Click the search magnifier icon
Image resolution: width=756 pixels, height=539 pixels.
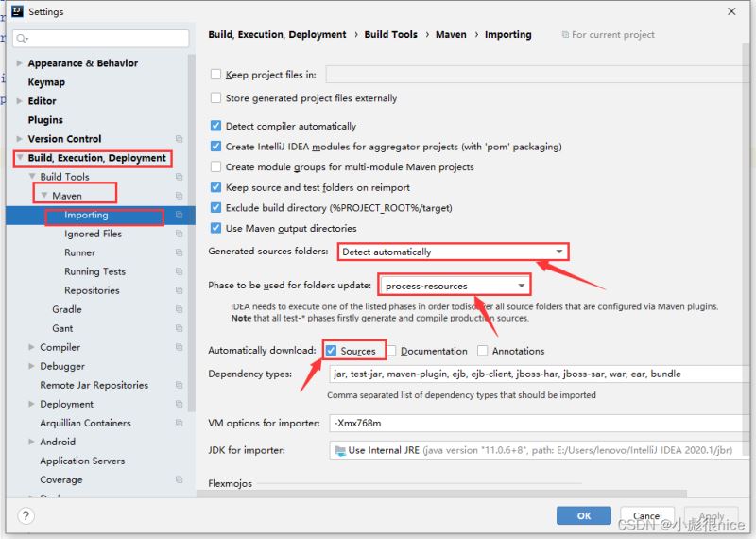click(22, 38)
